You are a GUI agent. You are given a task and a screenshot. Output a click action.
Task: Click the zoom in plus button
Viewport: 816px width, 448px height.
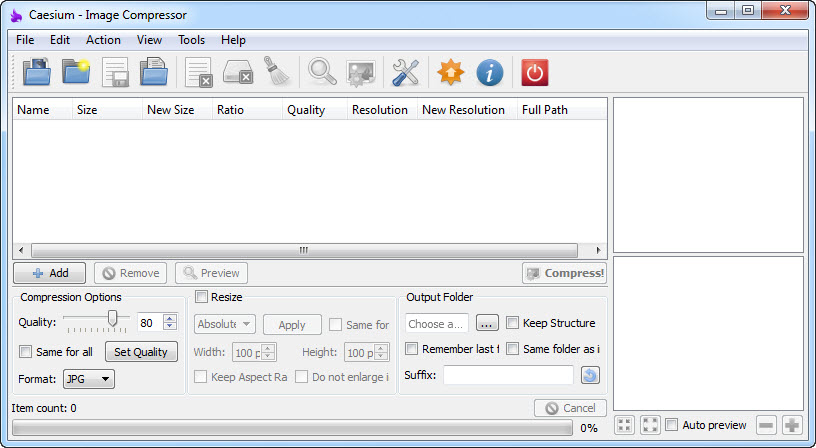point(792,425)
